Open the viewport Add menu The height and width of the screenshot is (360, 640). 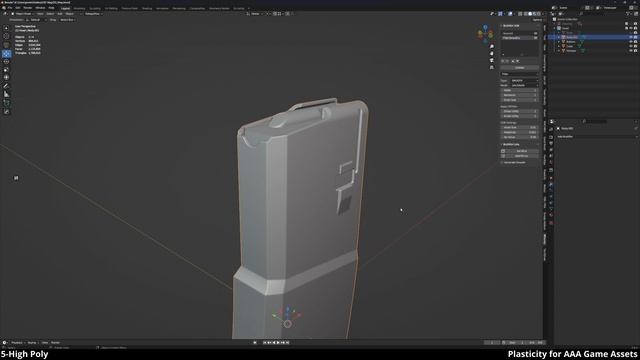tap(60, 14)
